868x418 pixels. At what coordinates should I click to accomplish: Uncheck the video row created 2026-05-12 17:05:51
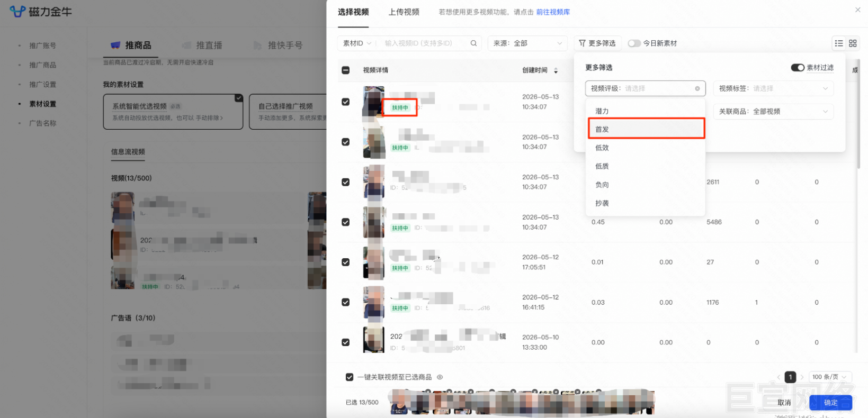point(346,262)
